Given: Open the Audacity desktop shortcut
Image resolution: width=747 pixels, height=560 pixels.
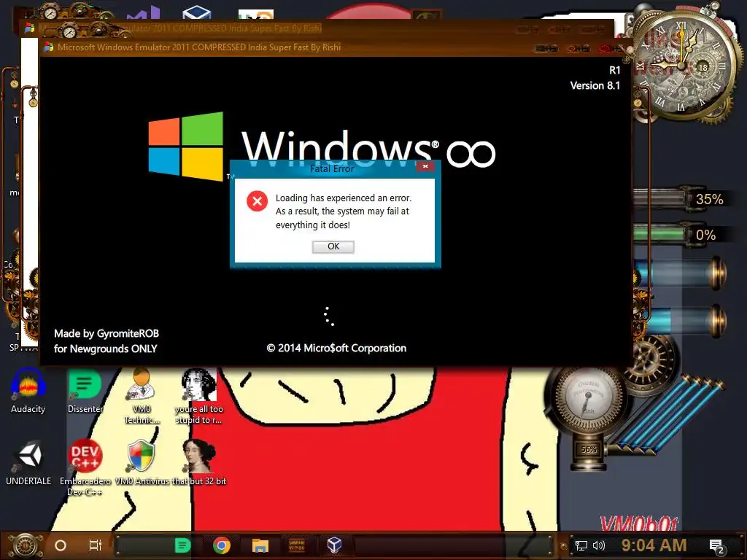Looking at the screenshot, I should [x=28, y=391].
